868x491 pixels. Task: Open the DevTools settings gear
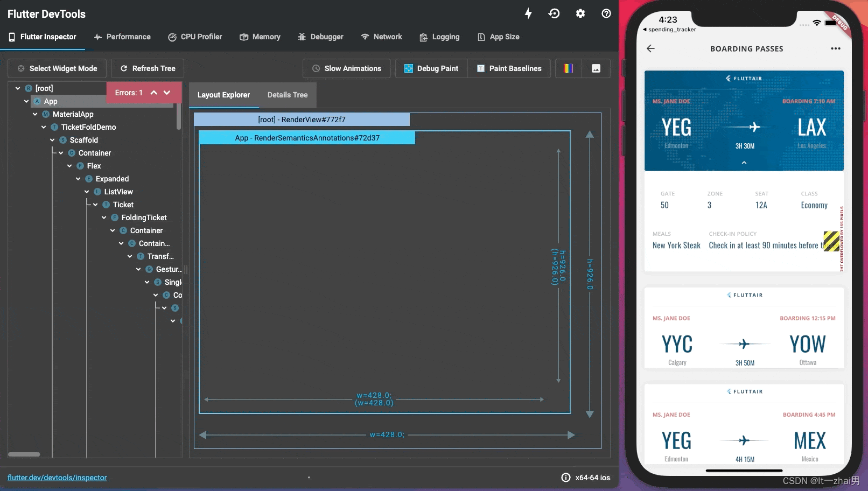tap(580, 13)
